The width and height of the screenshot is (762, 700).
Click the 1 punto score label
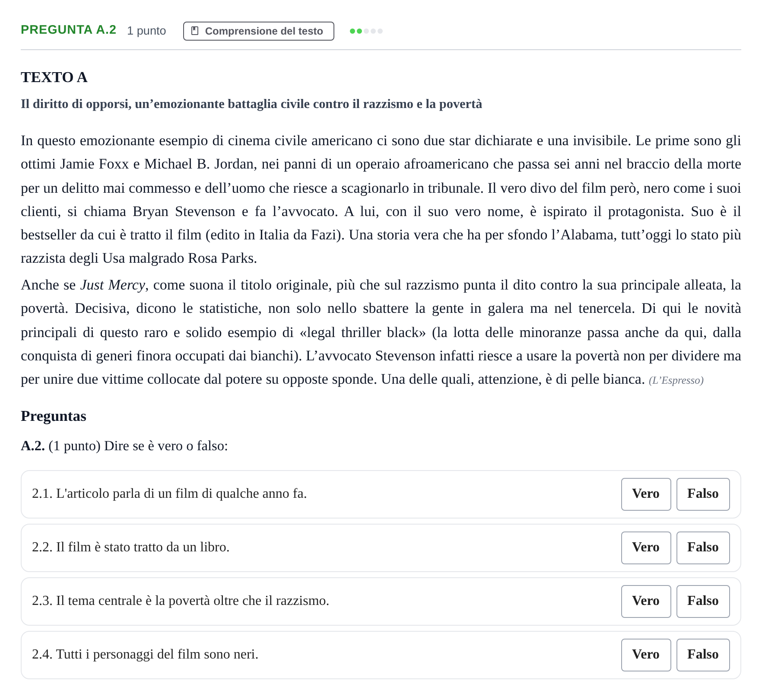coord(146,31)
